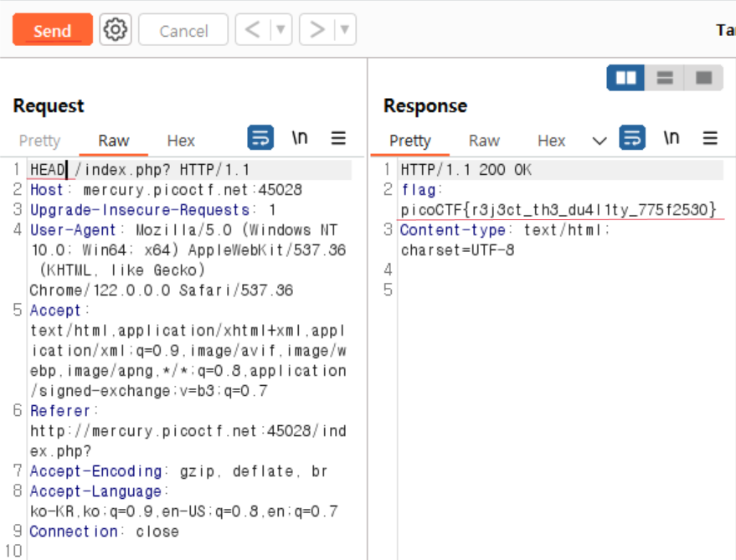Screen dimensions: 736x560
Task: Click the flag header name in response
Action: coord(418,190)
